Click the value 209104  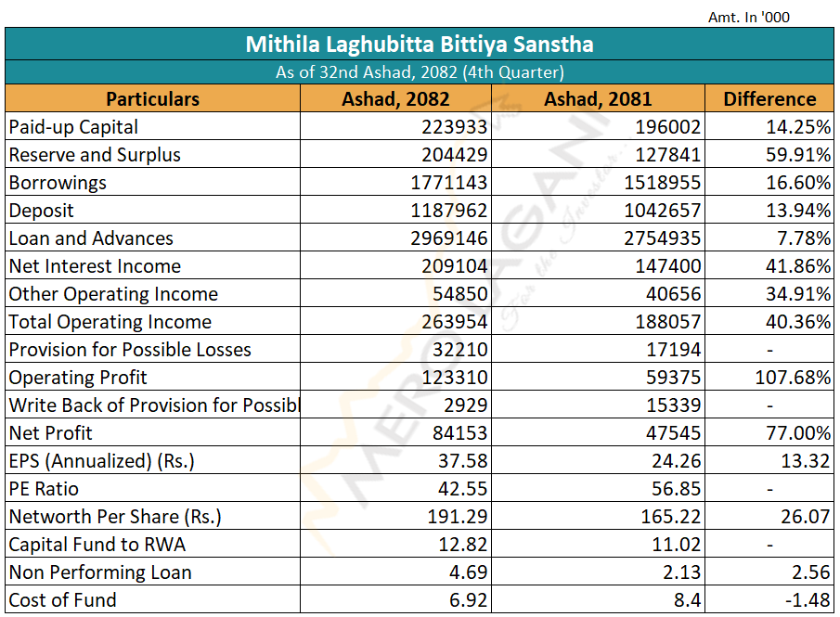tap(454, 266)
